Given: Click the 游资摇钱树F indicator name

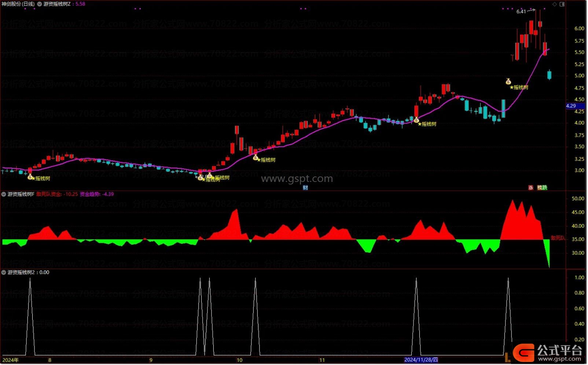Looking at the screenshot, I should click(21, 194).
